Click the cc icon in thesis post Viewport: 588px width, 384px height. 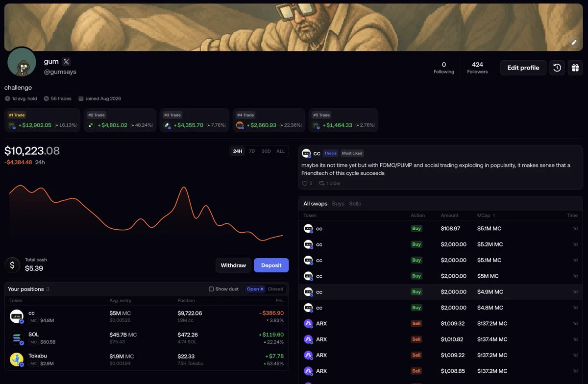pyautogui.click(x=307, y=153)
